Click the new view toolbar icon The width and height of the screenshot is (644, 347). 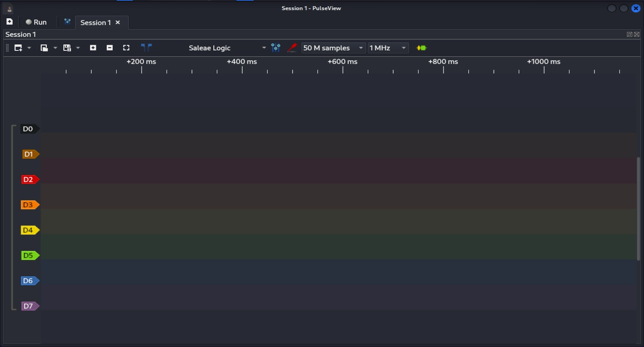tap(18, 48)
